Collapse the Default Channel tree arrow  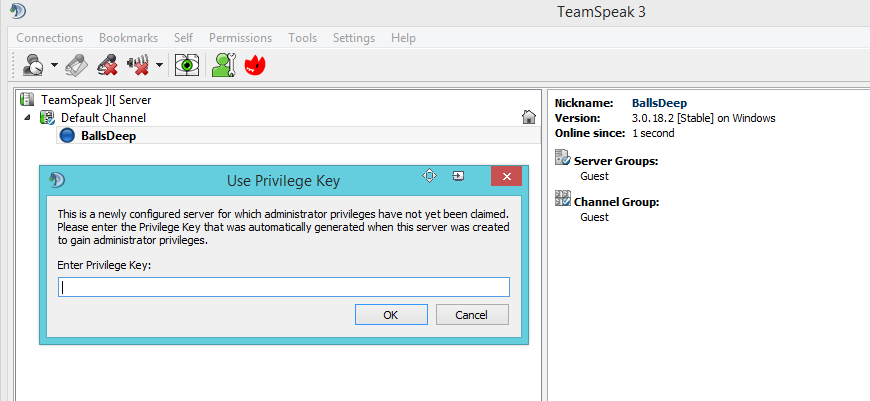click(28, 118)
